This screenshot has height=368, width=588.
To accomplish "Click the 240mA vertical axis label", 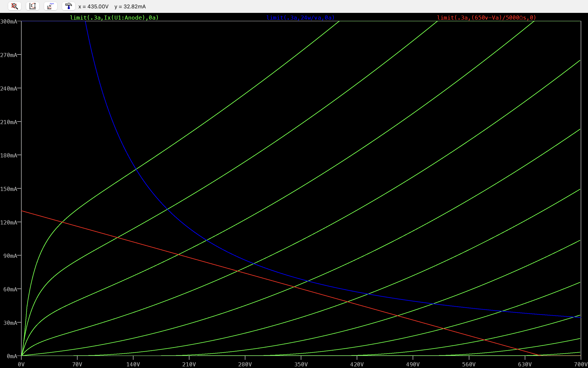I will (9, 89).
